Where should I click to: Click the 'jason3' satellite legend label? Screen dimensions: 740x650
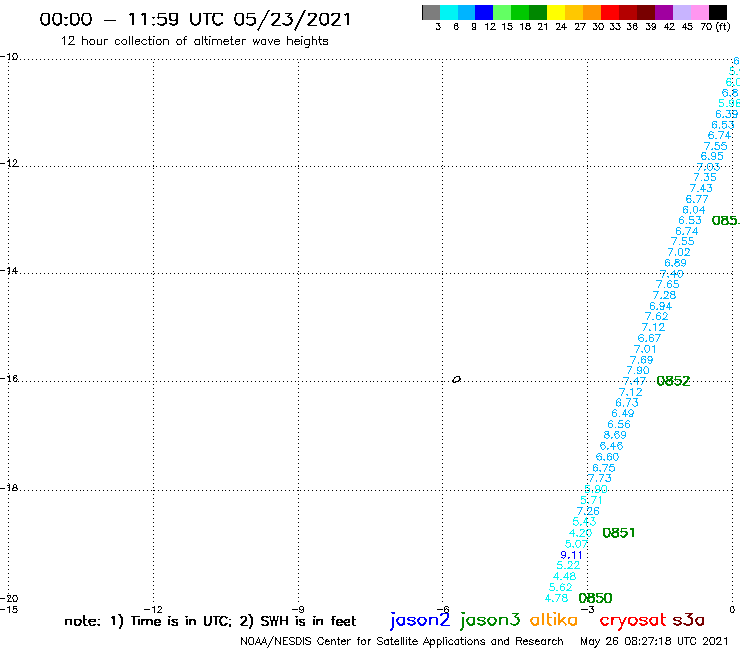tap(490, 620)
